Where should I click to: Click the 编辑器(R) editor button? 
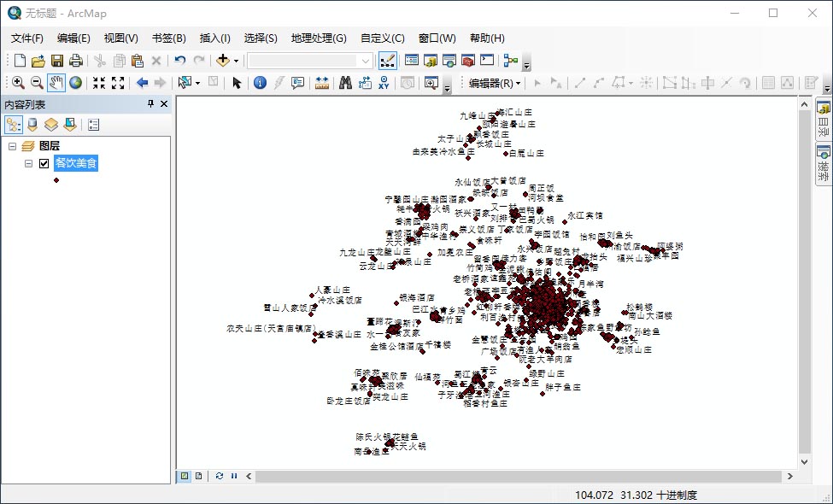pos(495,83)
